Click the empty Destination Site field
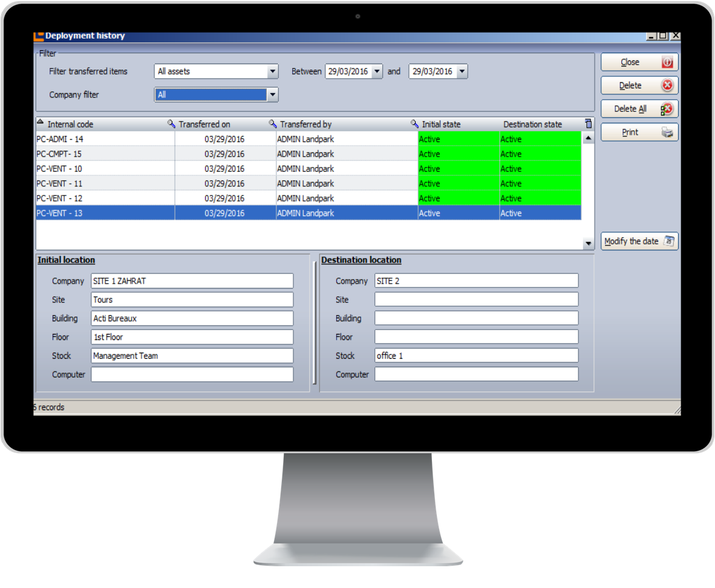The height and width of the screenshot is (588, 715). [x=477, y=299]
